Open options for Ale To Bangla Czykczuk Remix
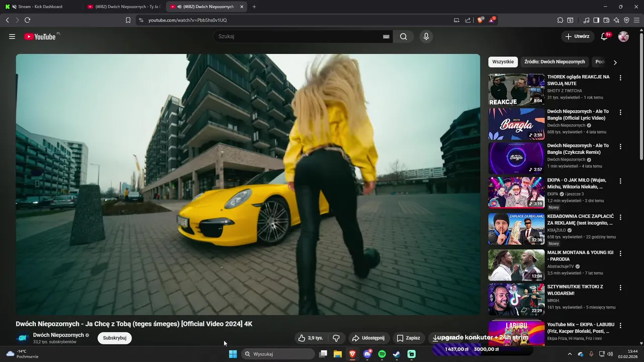Screen dimensions: 644x362 [x=620, y=146]
